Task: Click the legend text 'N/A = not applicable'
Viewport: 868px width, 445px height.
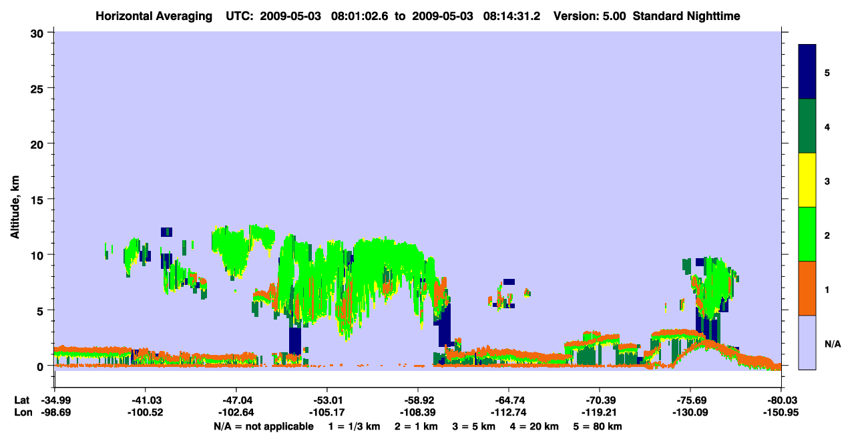Action: click(x=263, y=426)
